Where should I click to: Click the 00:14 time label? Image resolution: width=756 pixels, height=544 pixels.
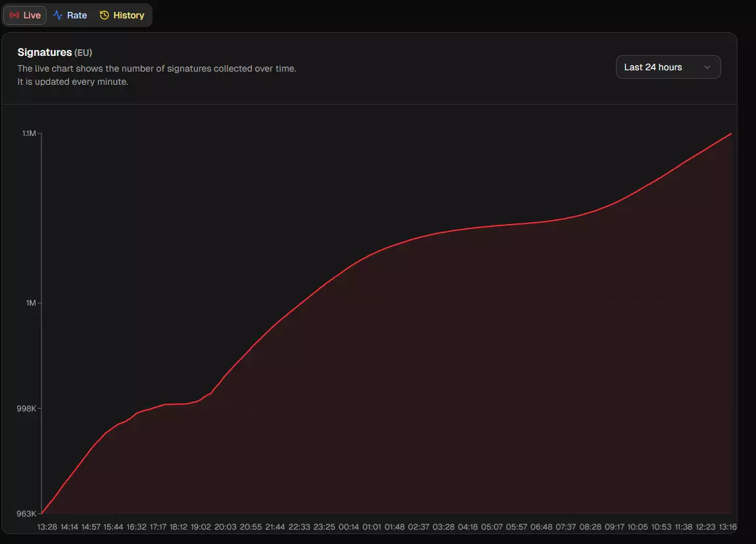coord(348,527)
